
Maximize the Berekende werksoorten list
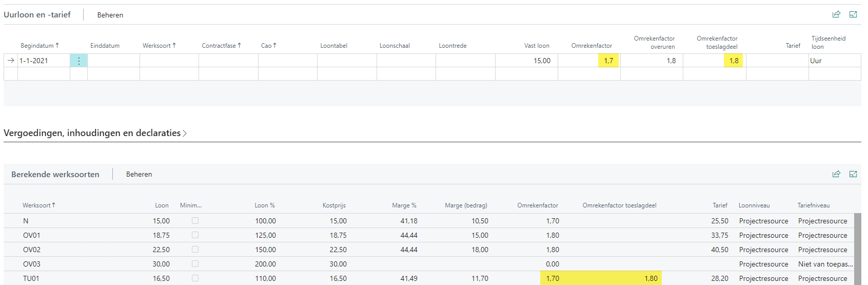853,174
